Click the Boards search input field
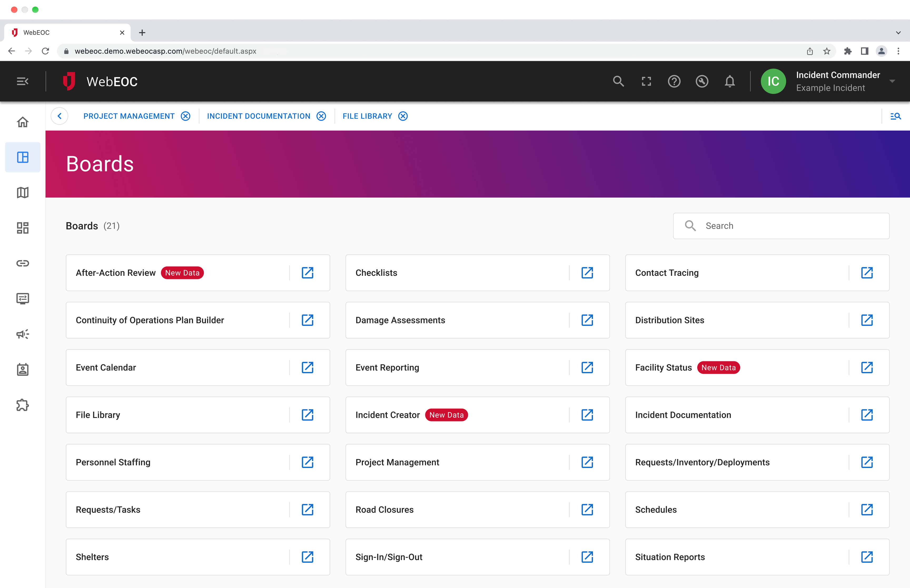 pyautogui.click(x=781, y=226)
